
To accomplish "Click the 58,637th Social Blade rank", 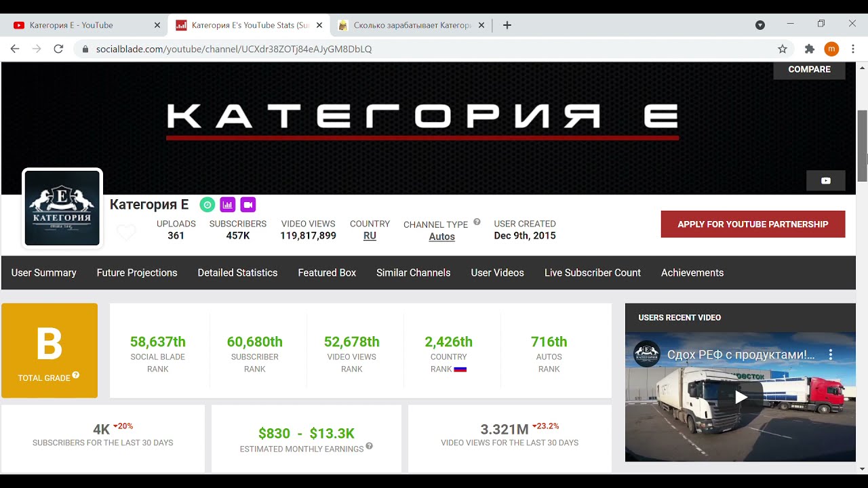I will 158,342.
